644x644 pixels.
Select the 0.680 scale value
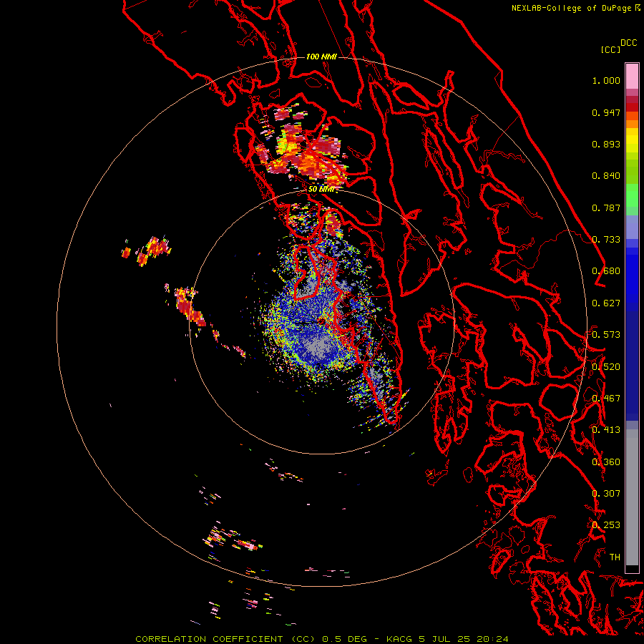pyautogui.click(x=606, y=271)
